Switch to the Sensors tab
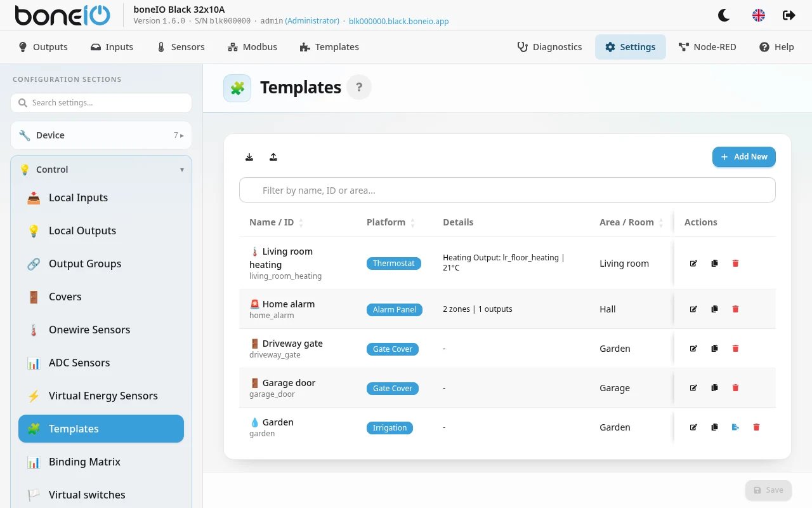Screen dimensions: 812x508 tap(181, 47)
